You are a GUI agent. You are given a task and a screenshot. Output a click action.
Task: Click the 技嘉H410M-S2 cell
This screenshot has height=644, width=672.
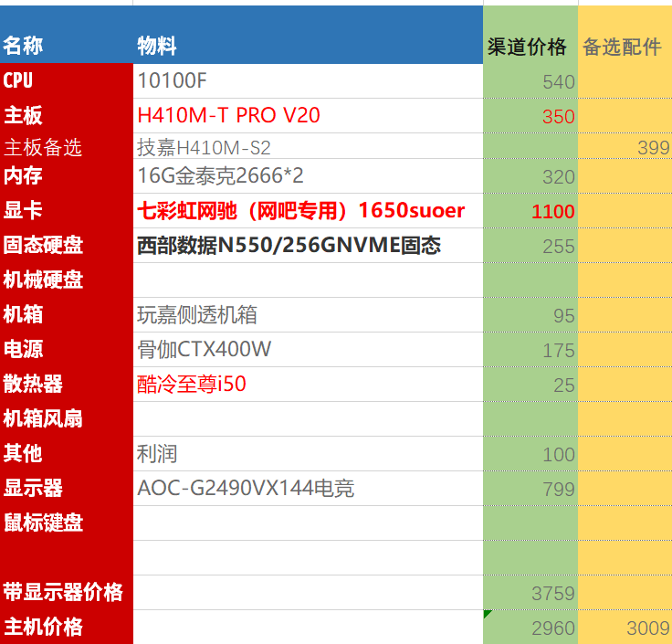click(x=308, y=146)
